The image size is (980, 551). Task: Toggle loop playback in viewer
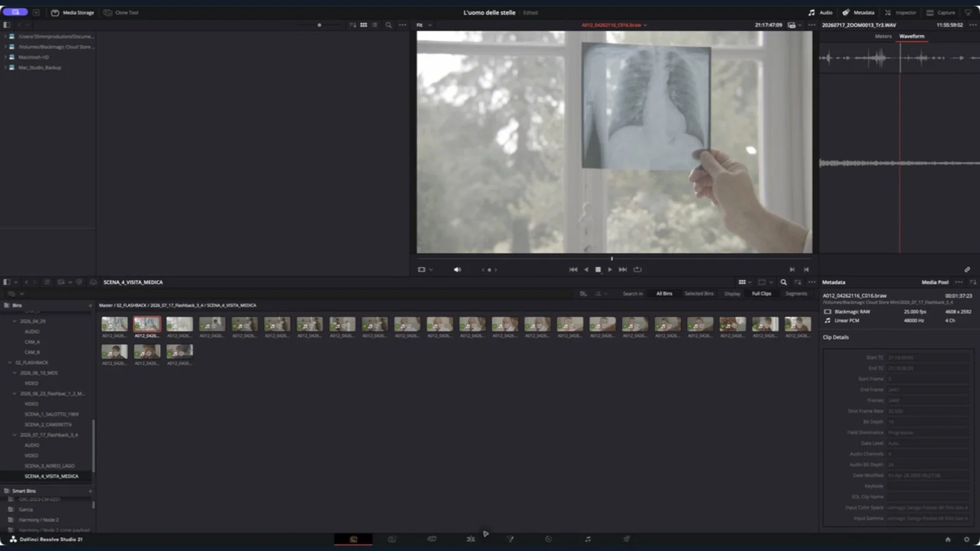(638, 269)
